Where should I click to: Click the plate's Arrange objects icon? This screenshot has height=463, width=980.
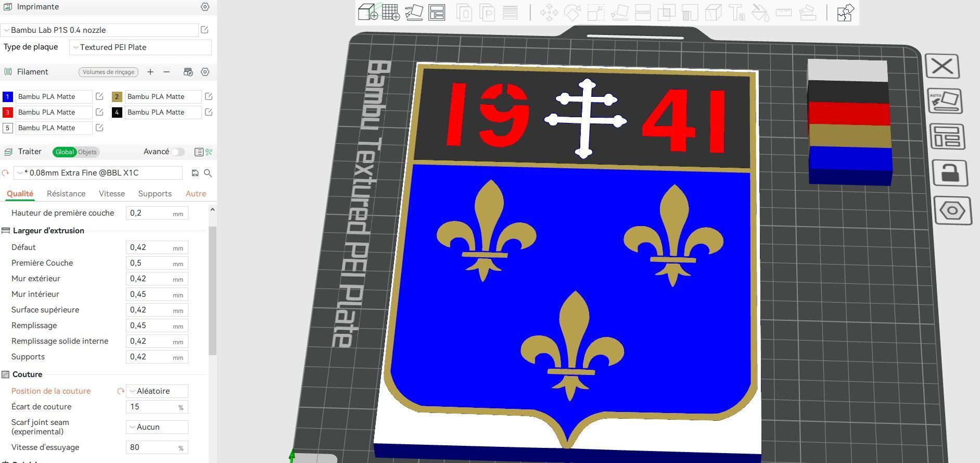[947, 137]
